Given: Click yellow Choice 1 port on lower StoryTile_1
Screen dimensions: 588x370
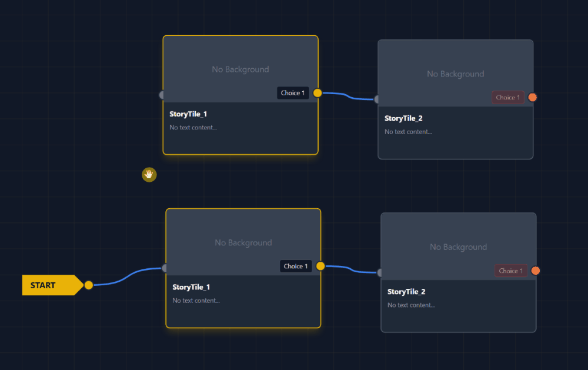Looking at the screenshot, I should pyautogui.click(x=320, y=266).
